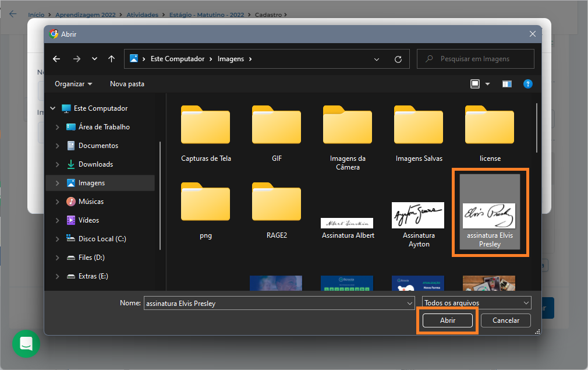Go back with the dialog's back arrow

(x=56, y=59)
